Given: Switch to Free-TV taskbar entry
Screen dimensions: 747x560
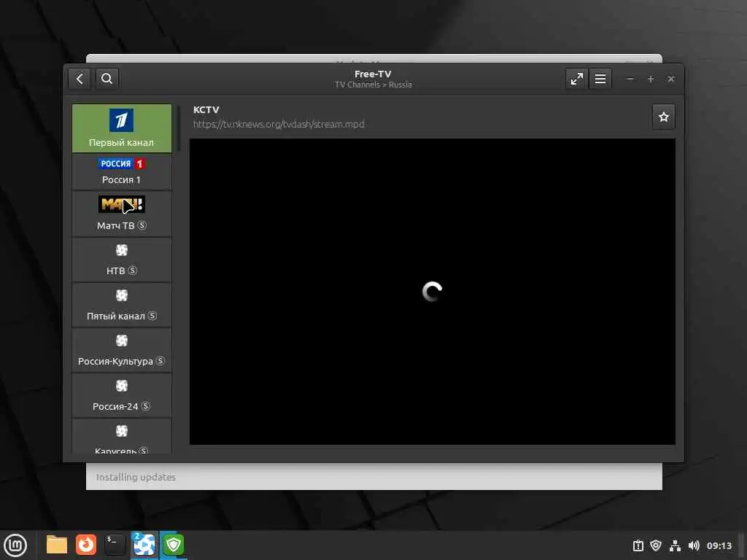Looking at the screenshot, I should click(144, 545).
